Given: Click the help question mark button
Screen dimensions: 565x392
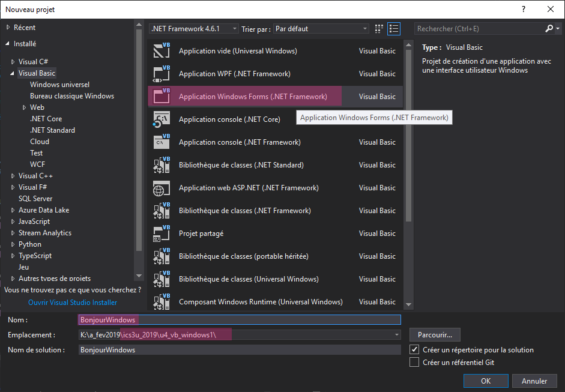Looking at the screenshot, I should pyautogui.click(x=524, y=10).
